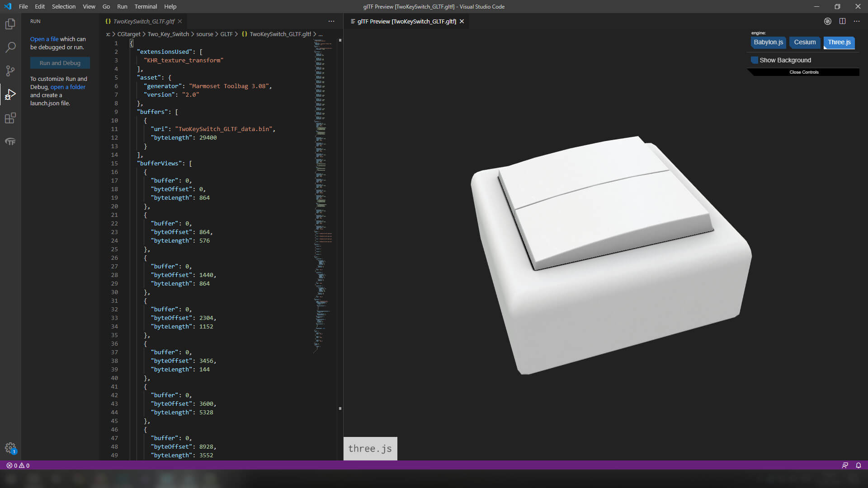Click the 'open a folder' link
The height and width of the screenshot is (488, 868).
pyautogui.click(x=68, y=87)
